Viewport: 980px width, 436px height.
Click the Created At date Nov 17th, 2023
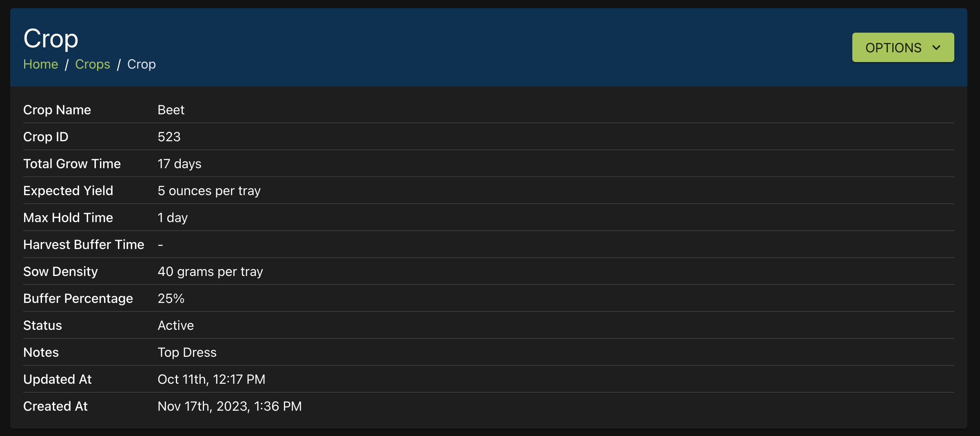(229, 406)
